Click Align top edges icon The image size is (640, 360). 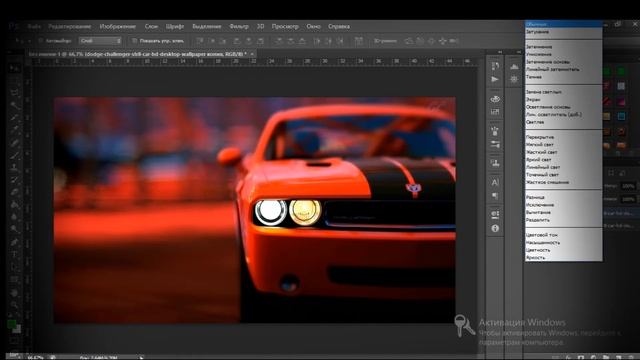[x=200, y=41]
